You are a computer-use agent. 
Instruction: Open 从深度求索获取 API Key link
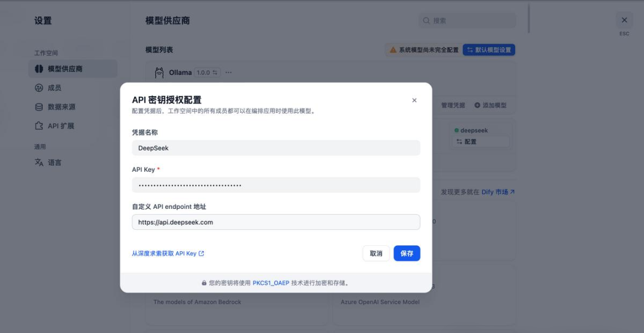click(x=168, y=254)
